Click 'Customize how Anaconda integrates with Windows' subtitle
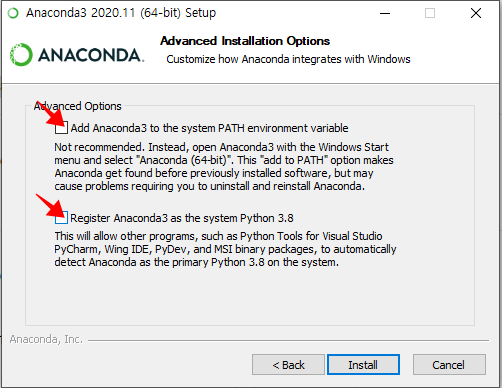The height and width of the screenshot is (388, 502). [x=288, y=59]
